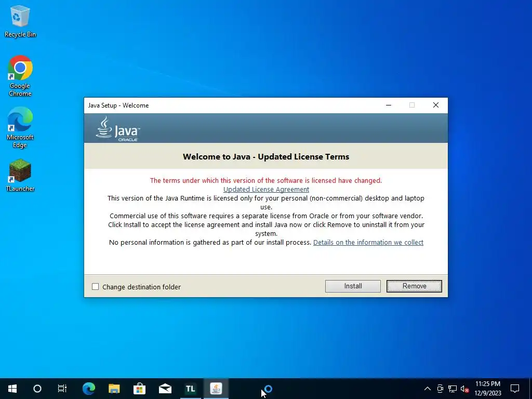The image size is (532, 399).
Task: Select the TLauncher desktop shortcut
Action: (20, 176)
